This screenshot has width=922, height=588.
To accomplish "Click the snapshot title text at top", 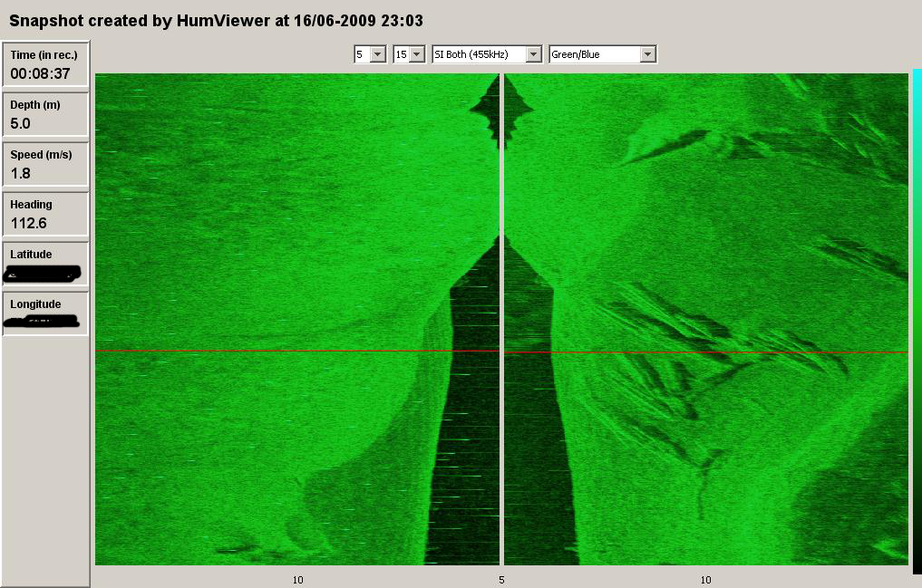I will (x=216, y=20).
